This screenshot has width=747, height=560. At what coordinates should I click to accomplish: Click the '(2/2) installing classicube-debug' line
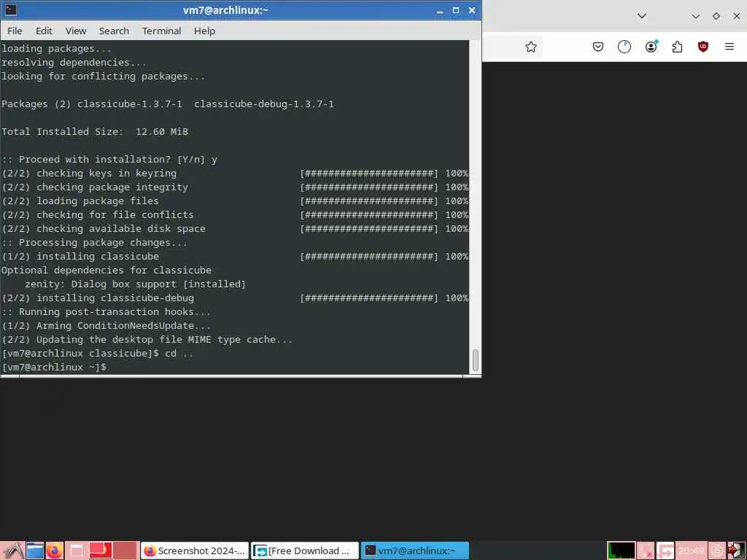click(98, 298)
